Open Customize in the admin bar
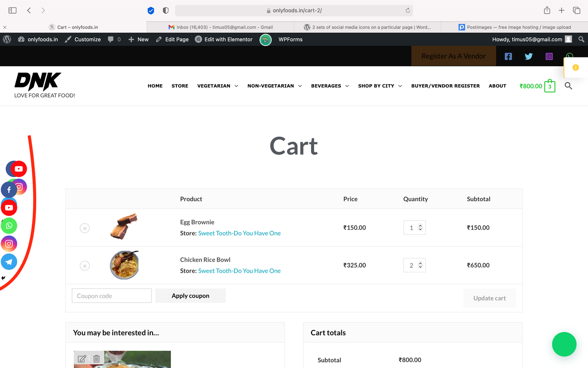The image size is (588, 368). 83,40
